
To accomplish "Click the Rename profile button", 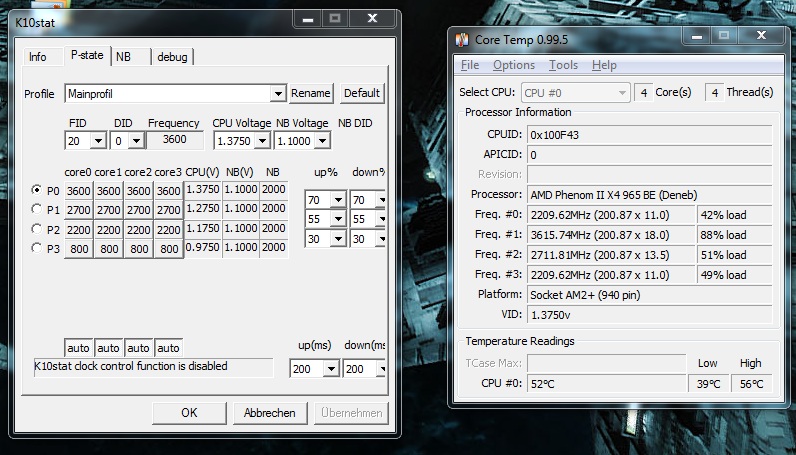I will 311,93.
